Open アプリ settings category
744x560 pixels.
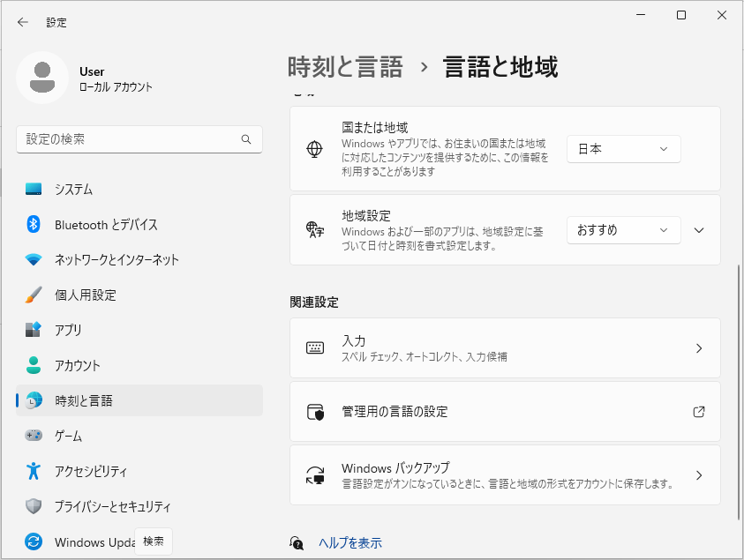tap(139, 330)
